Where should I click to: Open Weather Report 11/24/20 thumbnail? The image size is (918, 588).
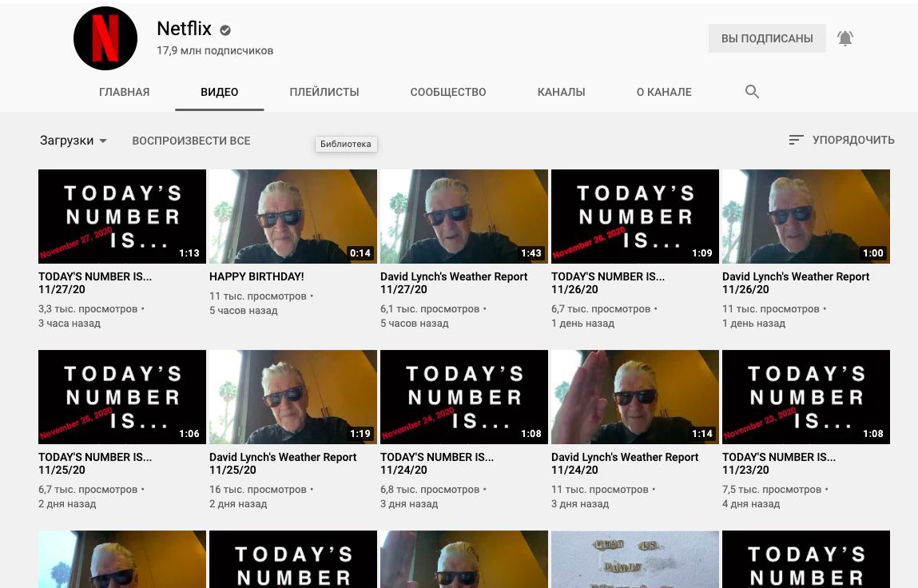[635, 397]
